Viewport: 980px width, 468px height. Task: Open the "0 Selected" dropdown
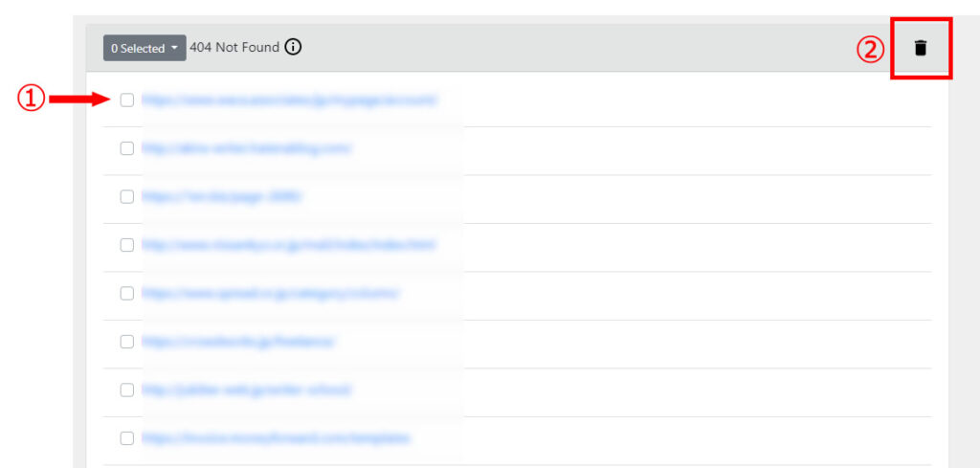pyautogui.click(x=144, y=48)
